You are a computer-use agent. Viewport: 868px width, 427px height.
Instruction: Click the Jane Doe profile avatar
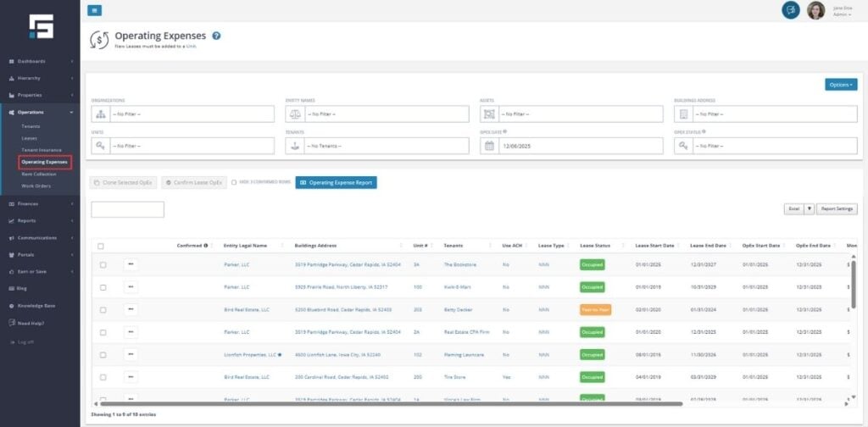tap(815, 10)
